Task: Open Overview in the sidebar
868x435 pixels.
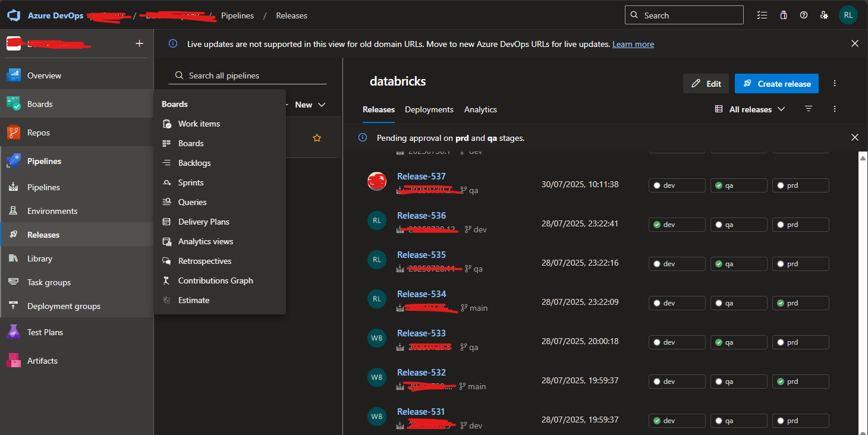Action: 77,75
